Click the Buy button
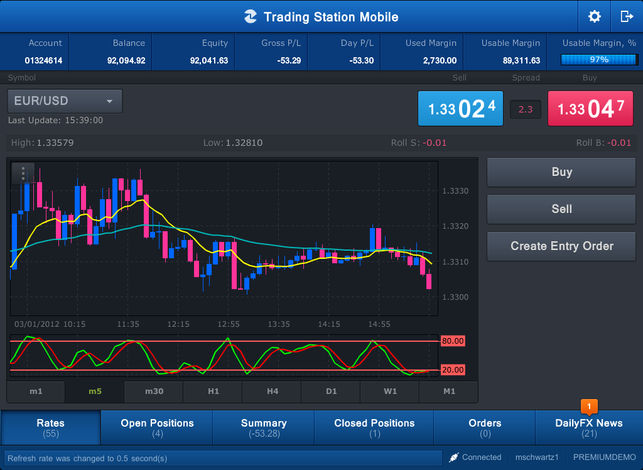Image resolution: width=643 pixels, height=470 pixels. click(x=561, y=172)
